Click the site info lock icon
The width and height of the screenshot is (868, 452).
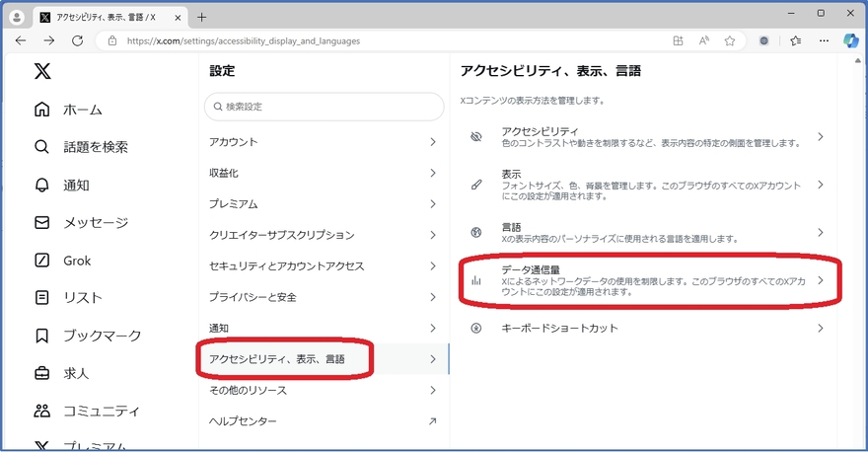(112, 40)
